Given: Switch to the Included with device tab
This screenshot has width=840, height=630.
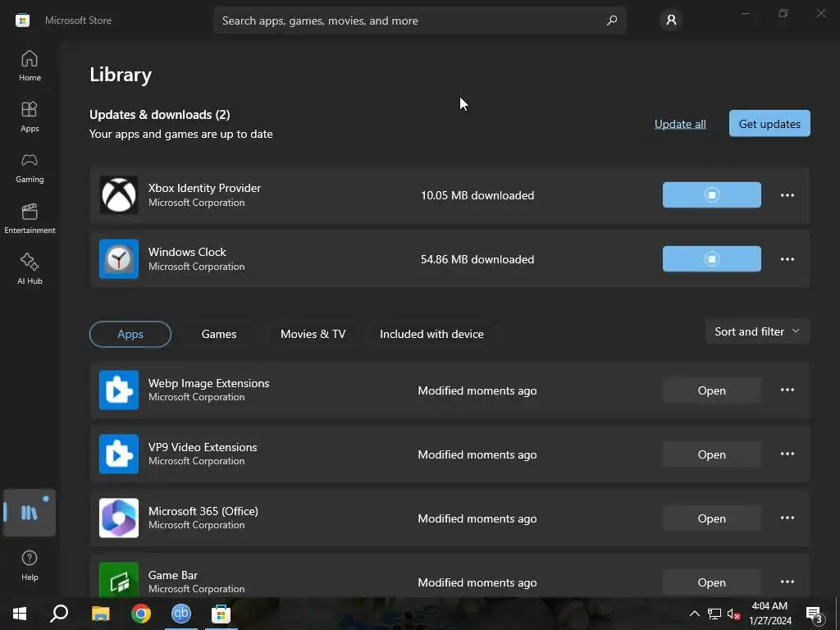Looking at the screenshot, I should coord(431,334).
